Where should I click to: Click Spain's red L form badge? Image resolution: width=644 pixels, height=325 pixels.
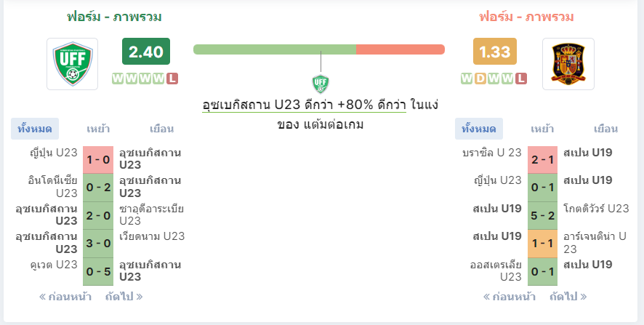tap(520, 79)
